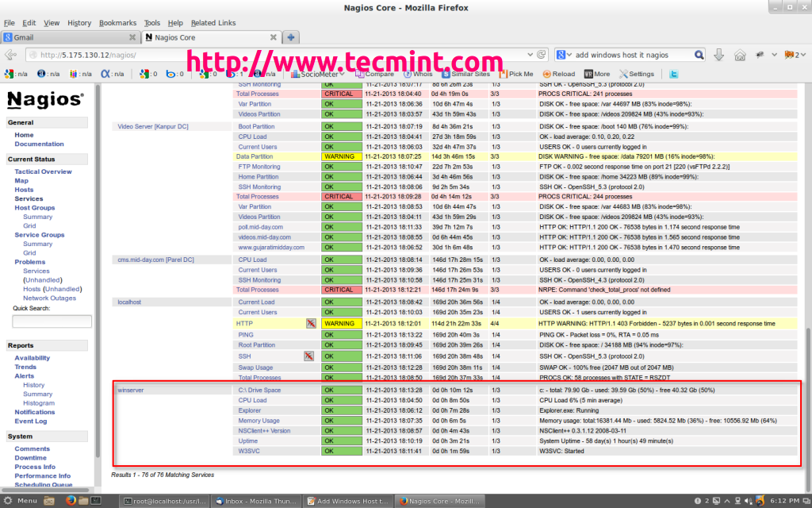812x508 pixels.
Task: Switch to the Gmail tab
Action: pos(70,37)
